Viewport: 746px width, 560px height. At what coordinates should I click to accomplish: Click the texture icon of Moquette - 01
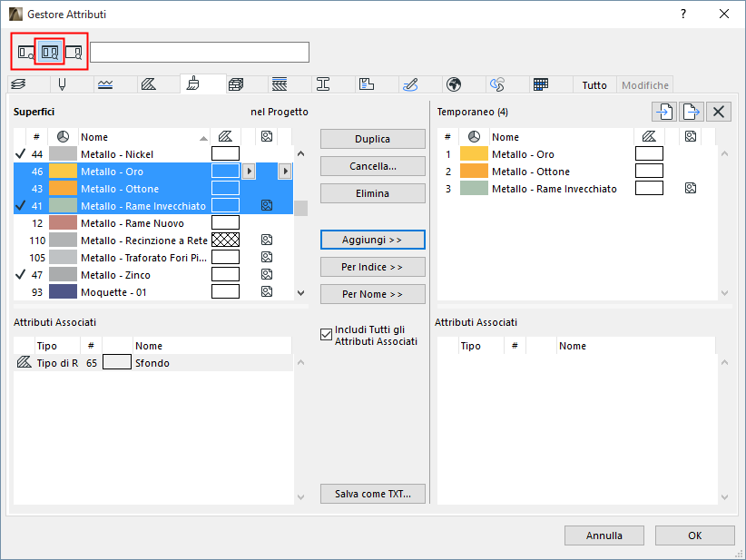[267, 291]
